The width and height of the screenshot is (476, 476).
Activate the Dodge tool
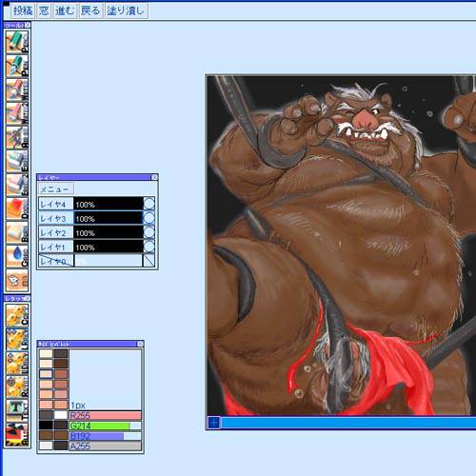point(17,208)
